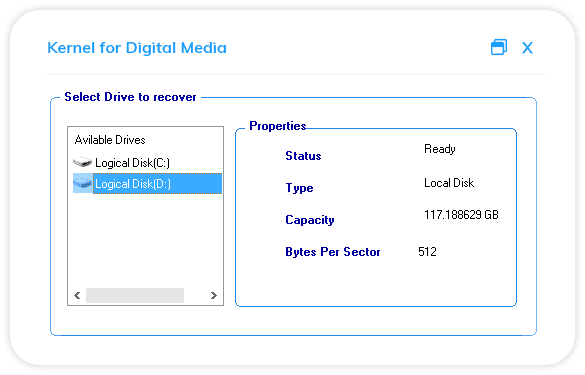Image resolution: width=585 pixels, height=375 pixels.
Task: Click the 'Capacity' property label
Action: click(310, 220)
